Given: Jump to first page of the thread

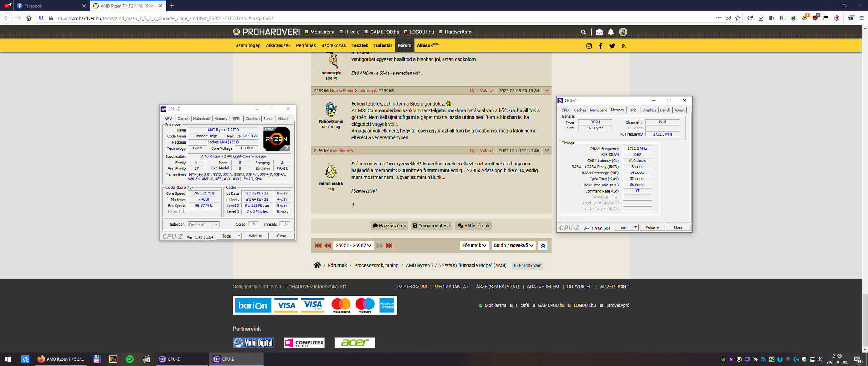Looking at the screenshot, I should click(318, 246).
